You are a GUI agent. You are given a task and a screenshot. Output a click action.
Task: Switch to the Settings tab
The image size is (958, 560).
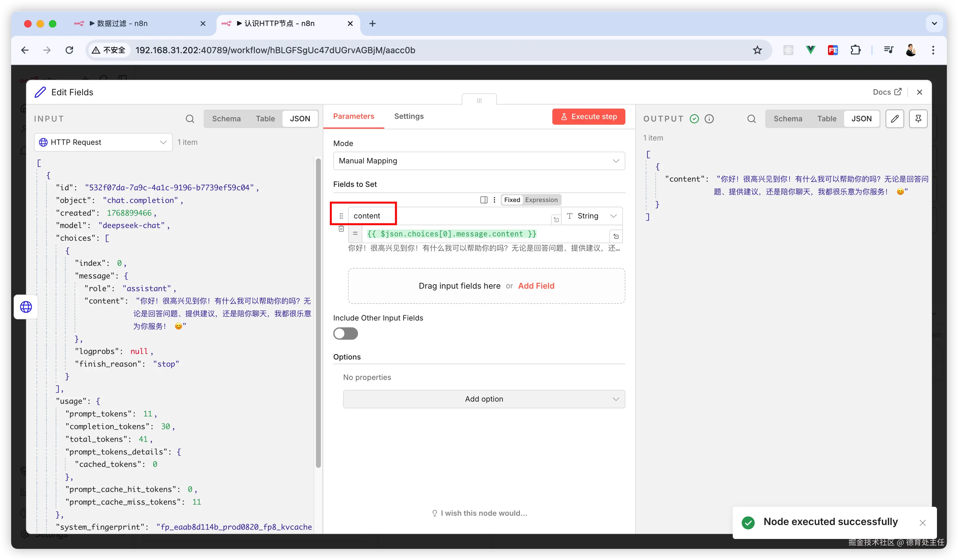click(x=409, y=116)
